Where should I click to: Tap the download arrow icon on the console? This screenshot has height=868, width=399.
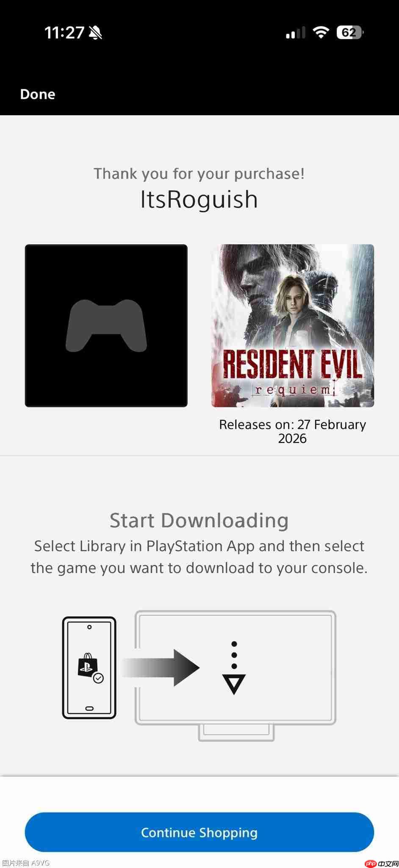(234, 668)
